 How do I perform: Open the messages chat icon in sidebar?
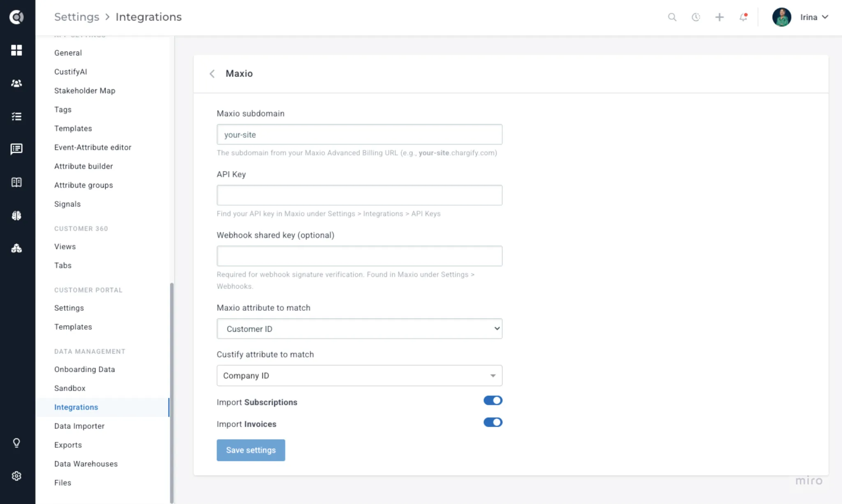coord(16,149)
